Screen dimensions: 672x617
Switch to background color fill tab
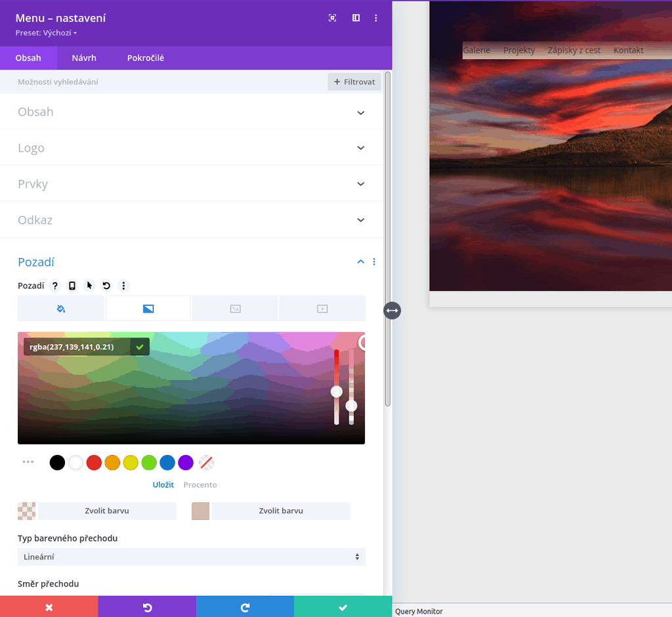click(x=61, y=308)
